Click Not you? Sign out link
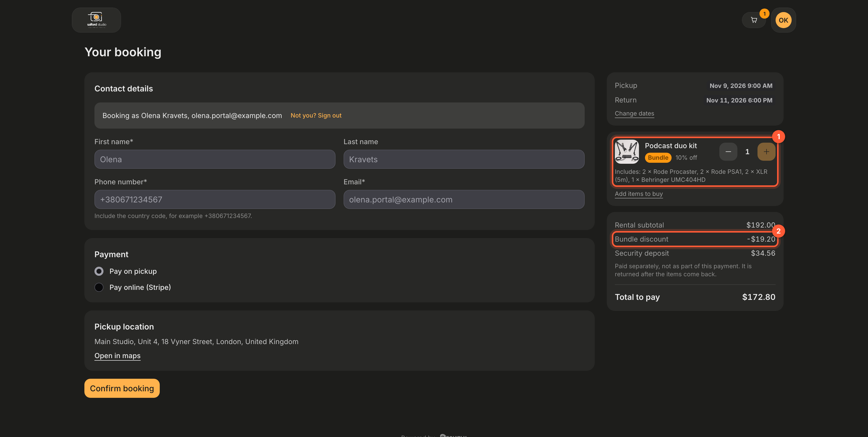Image resolution: width=868 pixels, height=437 pixels. tap(316, 116)
